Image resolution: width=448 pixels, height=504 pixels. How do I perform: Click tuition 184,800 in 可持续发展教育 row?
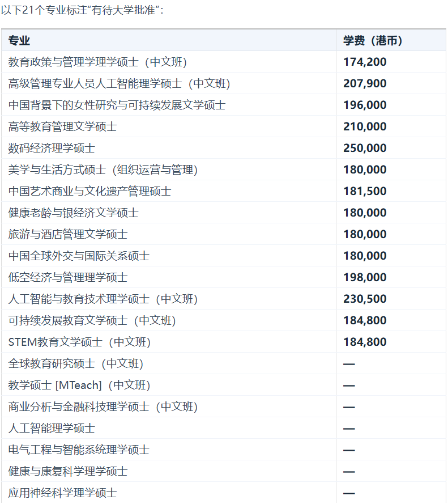(x=365, y=320)
